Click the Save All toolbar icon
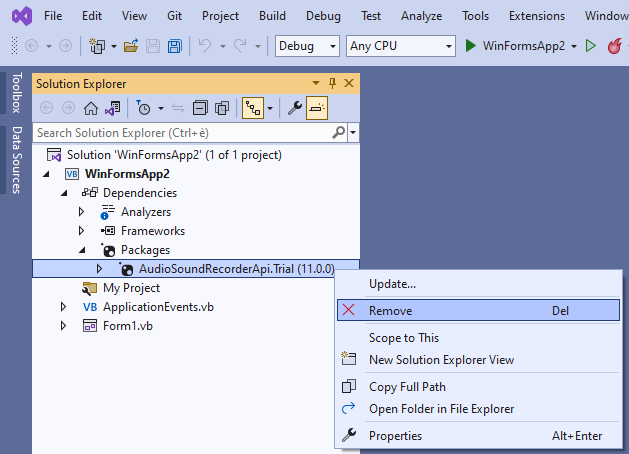The height and width of the screenshot is (454, 629). click(x=174, y=46)
